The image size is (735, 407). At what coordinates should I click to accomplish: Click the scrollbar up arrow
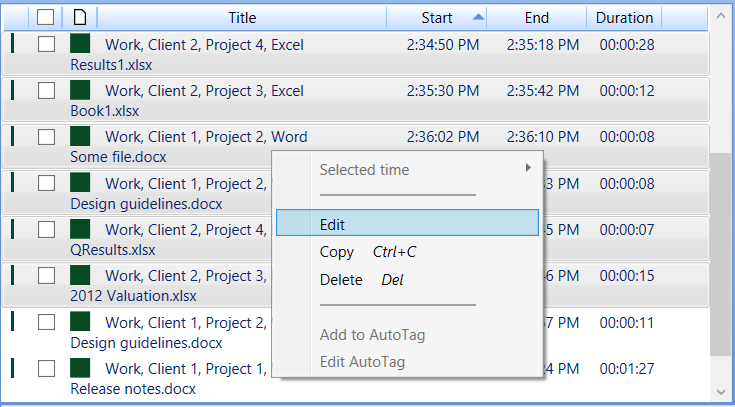(720, 16)
